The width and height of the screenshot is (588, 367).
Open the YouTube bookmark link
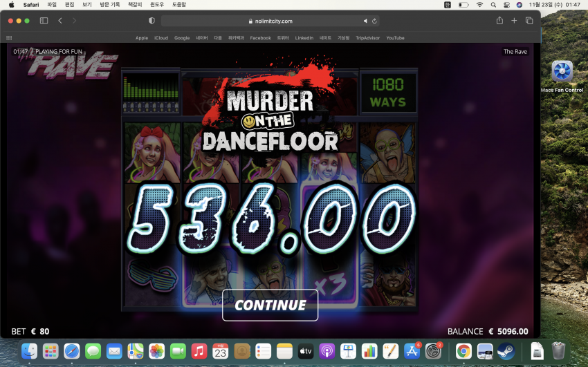pyautogui.click(x=395, y=38)
